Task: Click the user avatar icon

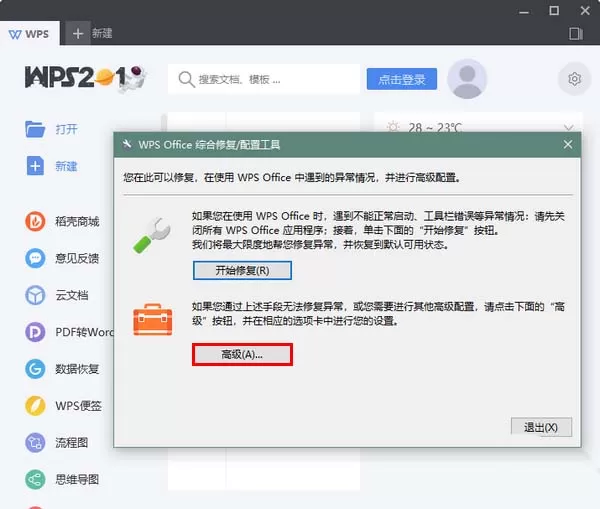Action: [467, 79]
